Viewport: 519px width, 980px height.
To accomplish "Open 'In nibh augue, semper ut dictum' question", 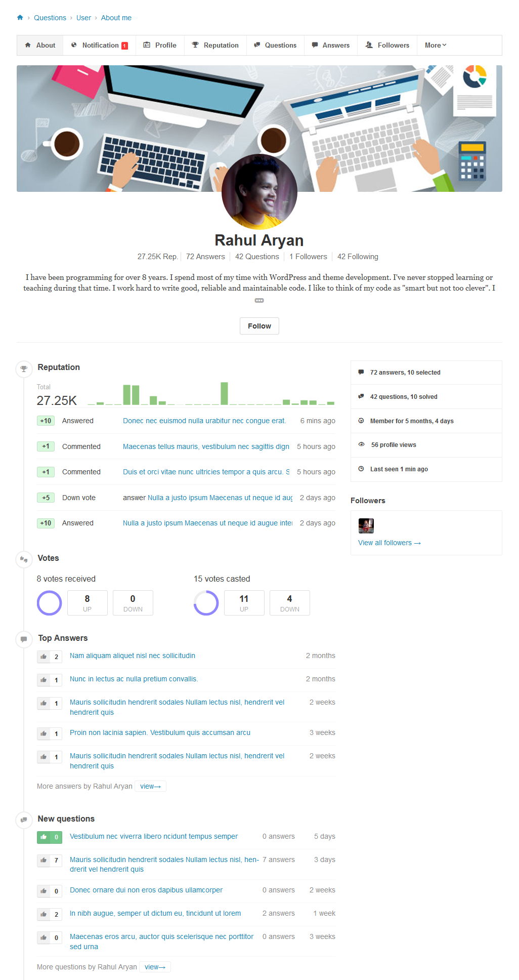I will click(155, 913).
